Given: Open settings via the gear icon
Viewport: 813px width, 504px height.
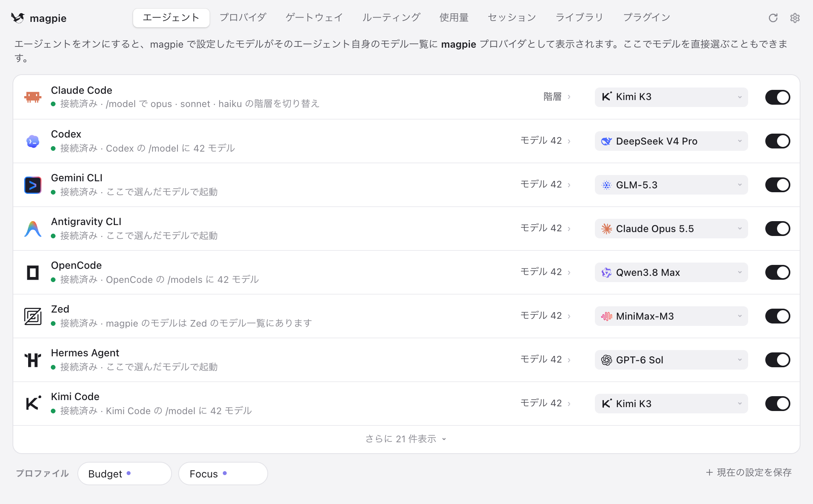Looking at the screenshot, I should [795, 18].
